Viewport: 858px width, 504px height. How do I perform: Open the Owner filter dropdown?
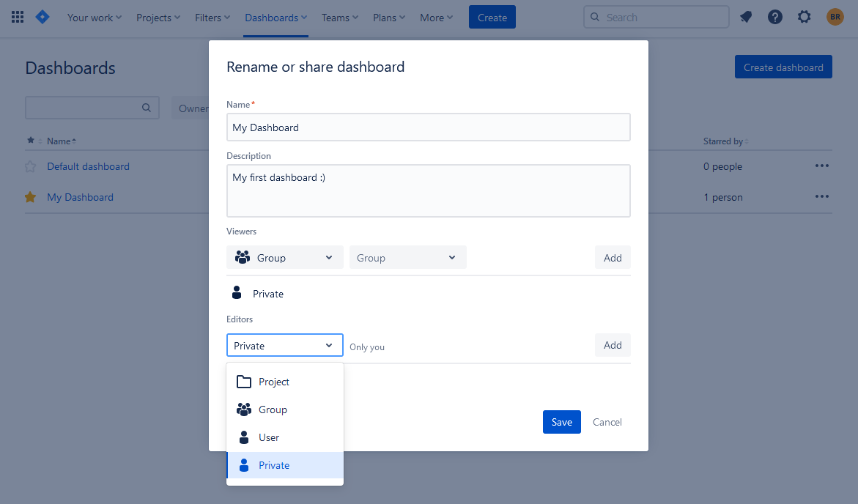click(x=191, y=108)
